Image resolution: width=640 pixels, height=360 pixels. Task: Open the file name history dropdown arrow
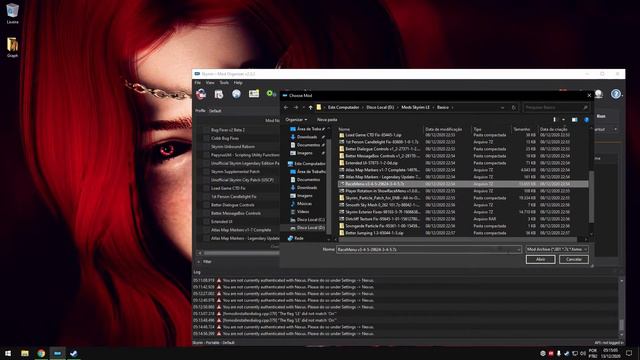pyautogui.click(x=518, y=249)
